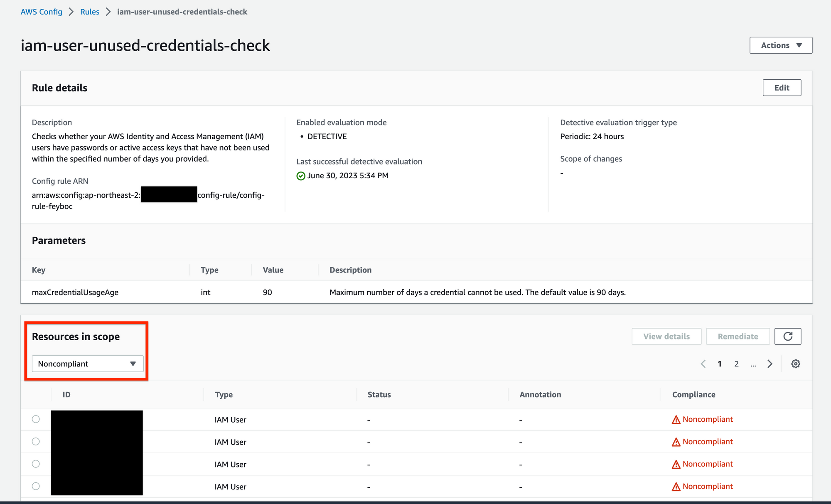Click the maxCredentialUsageAge parameter key
This screenshot has width=831, height=504.
(x=75, y=293)
